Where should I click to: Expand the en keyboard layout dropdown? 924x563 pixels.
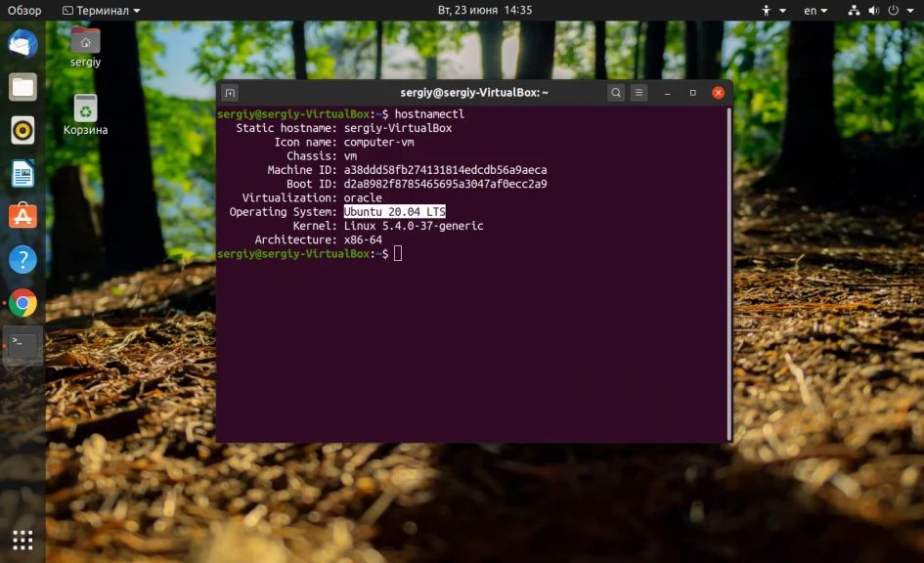[815, 10]
